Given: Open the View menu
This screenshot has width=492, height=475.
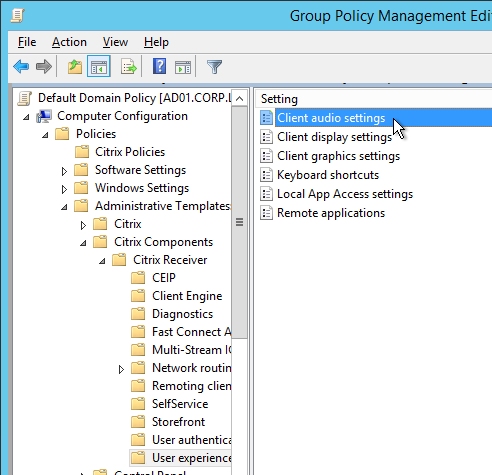Looking at the screenshot, I should pos(115,42).
